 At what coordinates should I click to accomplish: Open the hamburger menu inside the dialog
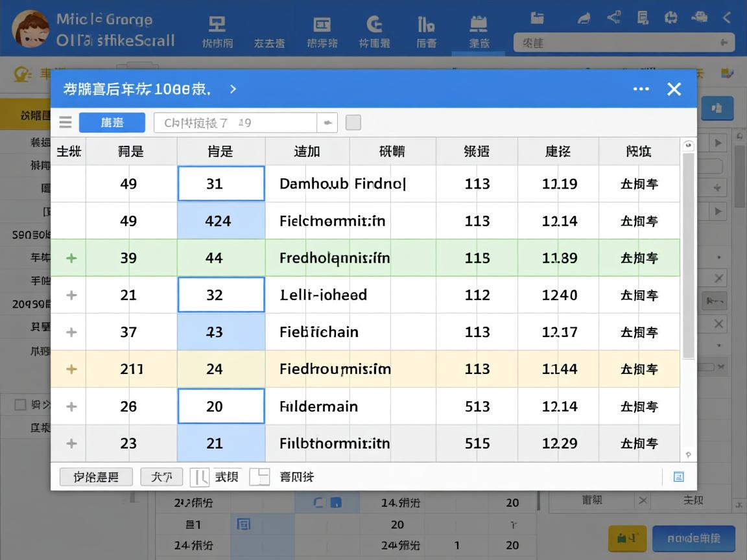tap(65, 122)
